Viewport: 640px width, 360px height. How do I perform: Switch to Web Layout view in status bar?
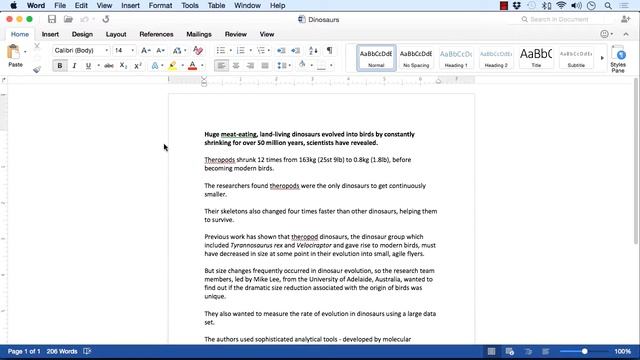point(509,351)
